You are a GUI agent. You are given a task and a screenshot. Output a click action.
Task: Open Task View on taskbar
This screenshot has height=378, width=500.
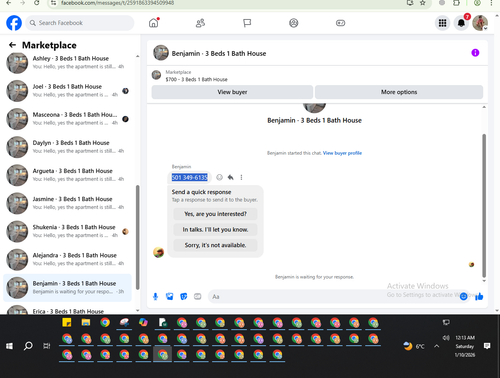(47, 346)
